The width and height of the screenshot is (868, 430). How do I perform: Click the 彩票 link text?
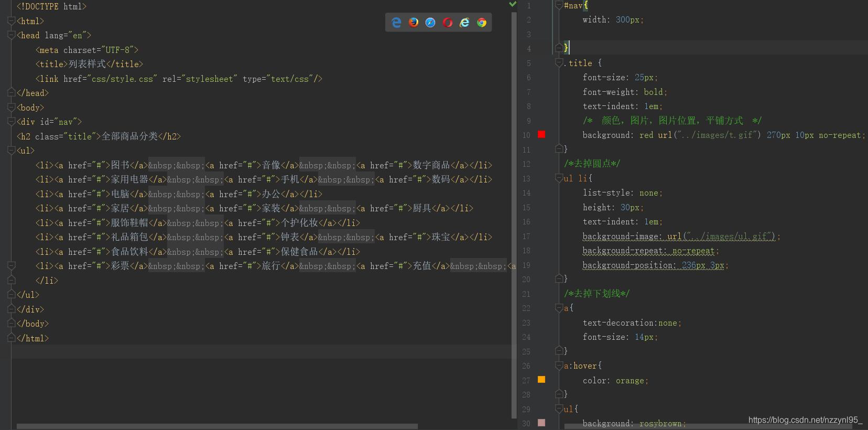[120, 266]
